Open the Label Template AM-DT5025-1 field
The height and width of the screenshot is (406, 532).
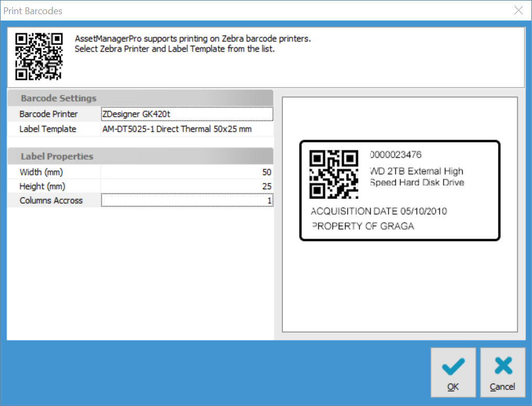[x=187, y=129]
